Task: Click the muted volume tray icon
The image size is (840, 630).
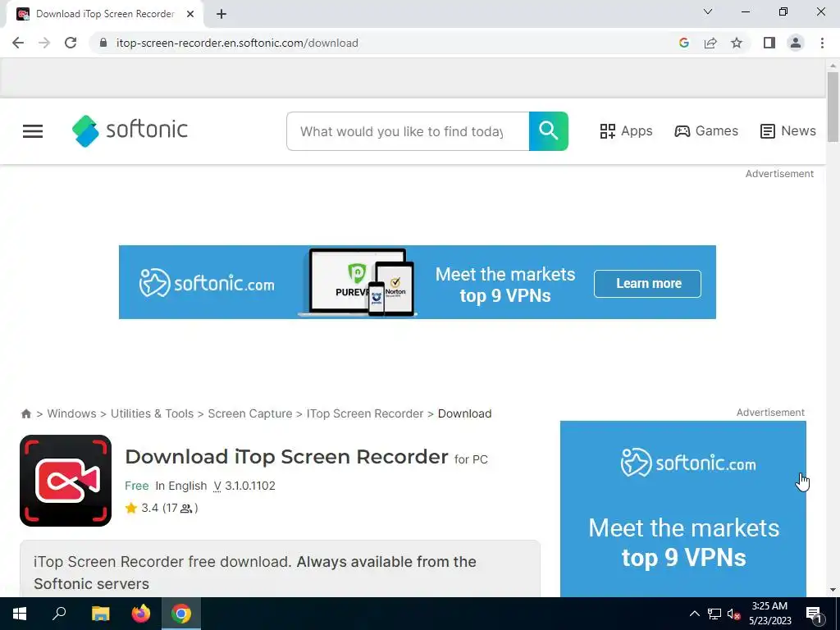Action: pos(733,614)
